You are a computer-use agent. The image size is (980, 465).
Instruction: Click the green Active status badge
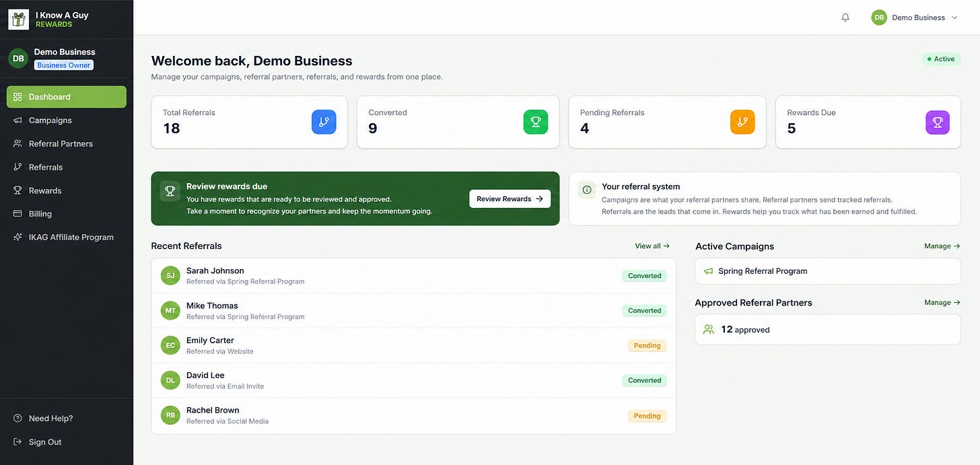click(941, 59)
